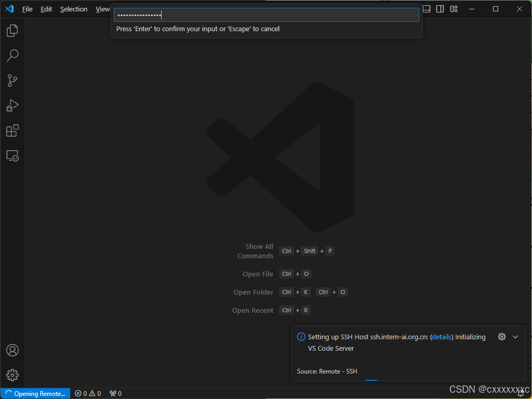532x399 pixels.
Task: Open the Selection menu
Action: tap(74, 9)
